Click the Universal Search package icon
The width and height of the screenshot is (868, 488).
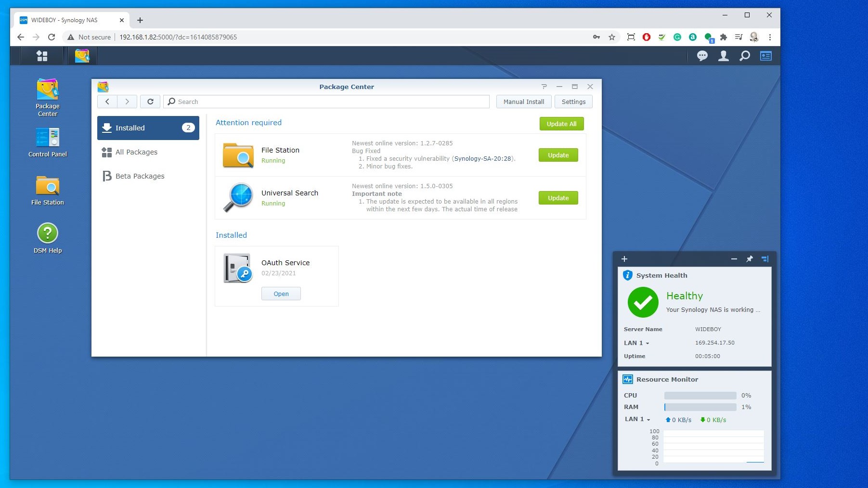coord(238,197)
